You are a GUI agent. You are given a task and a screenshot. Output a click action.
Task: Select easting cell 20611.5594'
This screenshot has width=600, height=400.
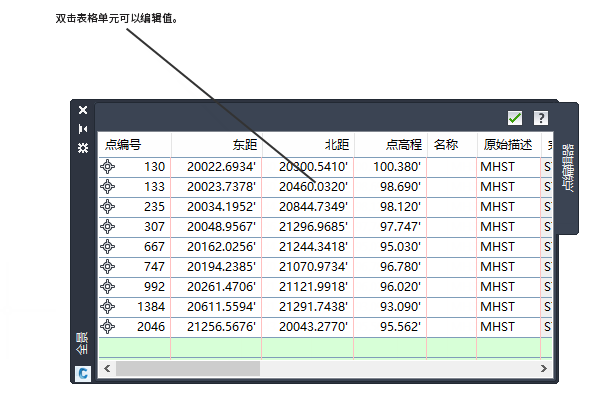point(216,307)
